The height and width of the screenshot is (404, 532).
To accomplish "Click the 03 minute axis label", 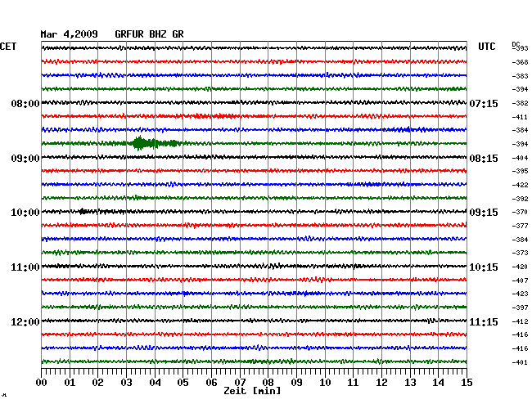I will click(126, 382).
